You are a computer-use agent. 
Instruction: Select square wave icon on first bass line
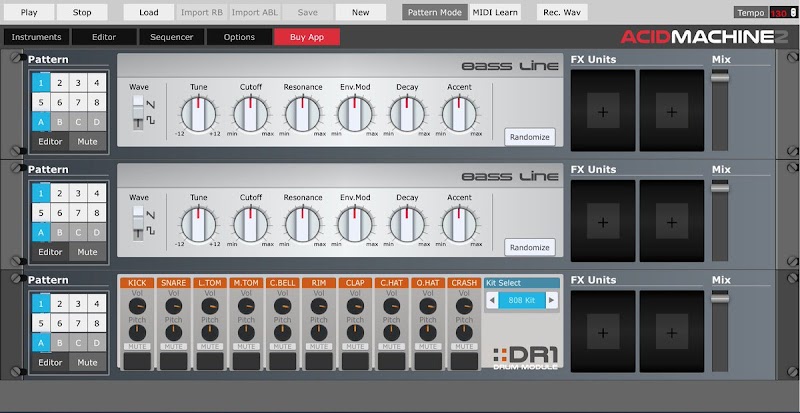click(151, 120)
